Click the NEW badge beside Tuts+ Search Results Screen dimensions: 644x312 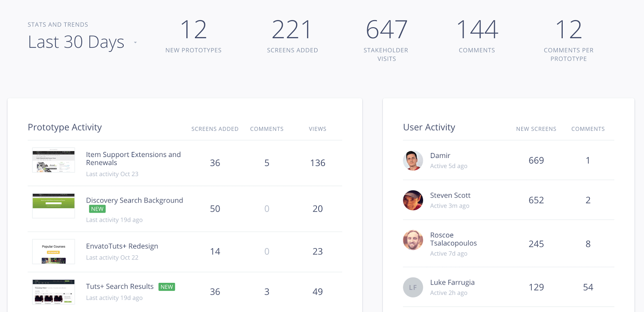(167, 287)
